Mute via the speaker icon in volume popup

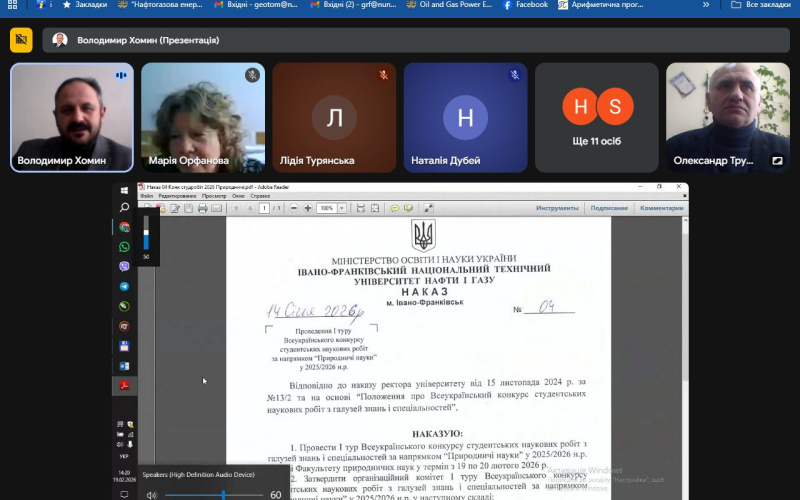click(151, 495)
